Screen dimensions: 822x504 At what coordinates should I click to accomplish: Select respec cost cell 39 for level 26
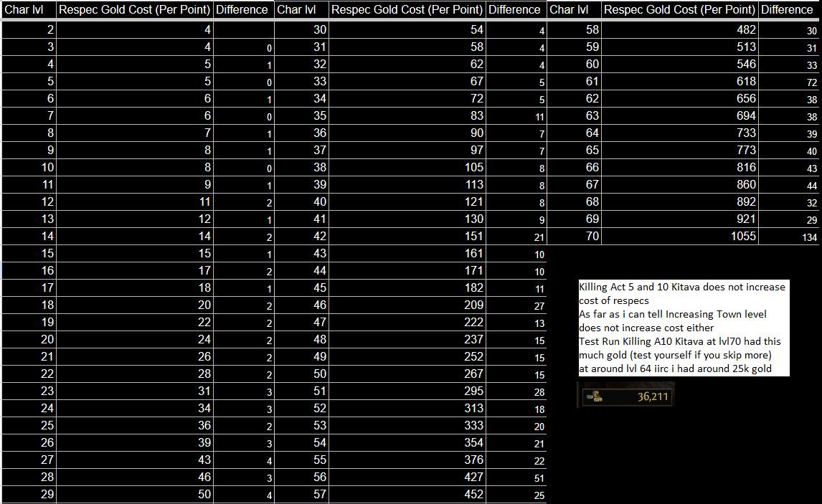[x=135, y=442]
